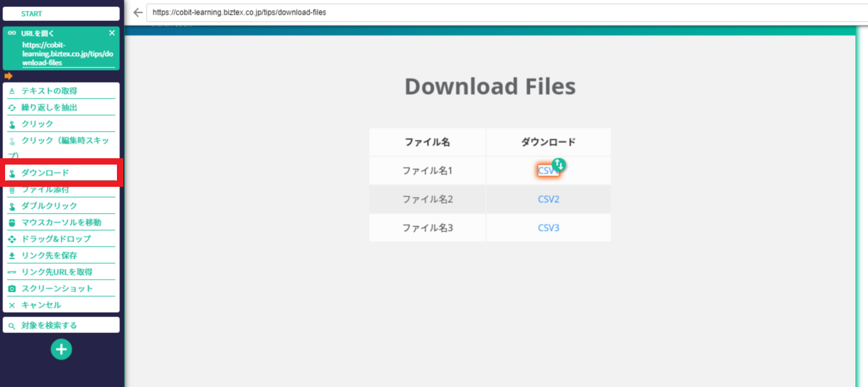Screen dimensions: 868x387
Task: Click the orange arrow marker below the URL card
Action: coord(8,76)
